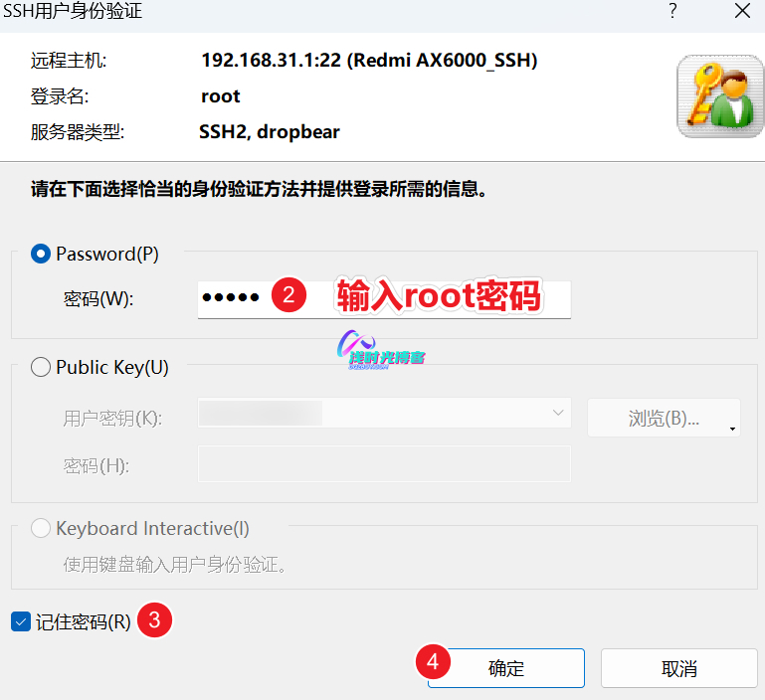Toggle the 记住密码(R) checkbox
The width and height of the screenshot is (765, 700).
(21, 622)
